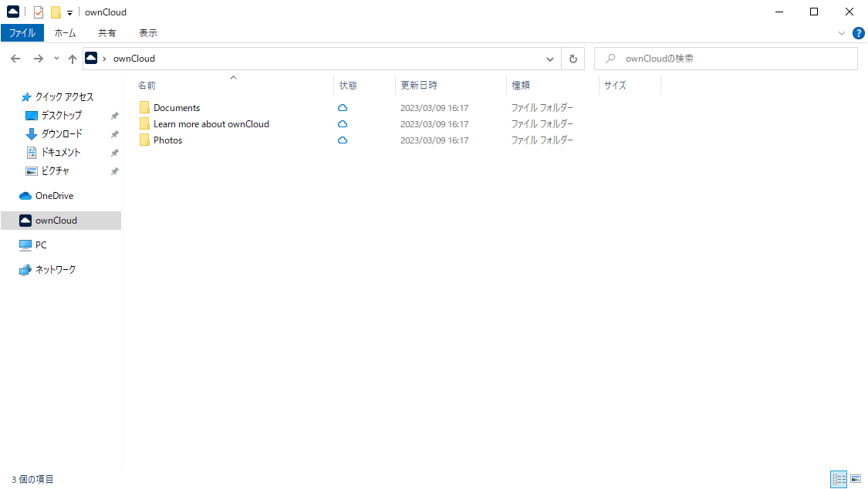Click the Documents modified date 2023/03/09 16:17
This screenshot has height=489, width=868.
[434, 108]
